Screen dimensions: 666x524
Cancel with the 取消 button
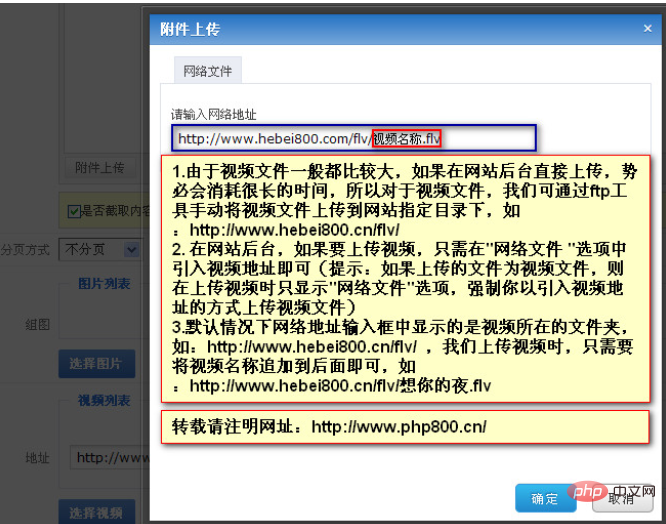(622, 499)
